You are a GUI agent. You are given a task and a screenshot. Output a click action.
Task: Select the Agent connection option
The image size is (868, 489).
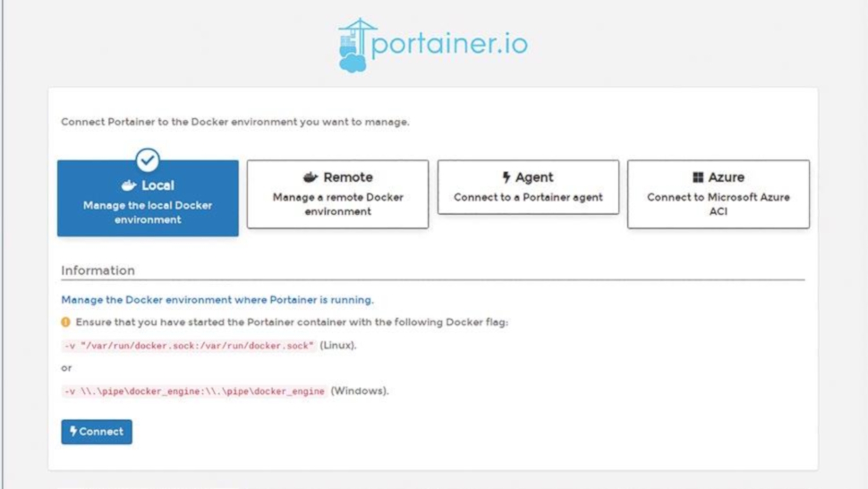click(528, 187)
